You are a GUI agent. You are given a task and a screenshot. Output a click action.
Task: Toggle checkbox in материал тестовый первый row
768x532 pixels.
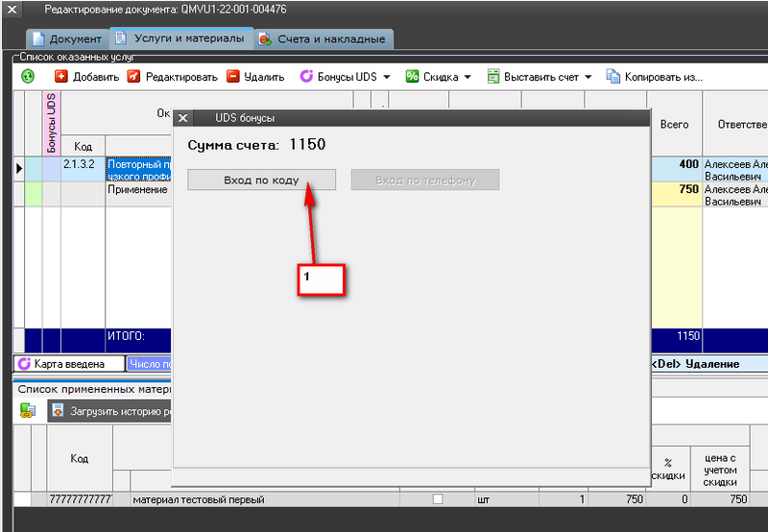438,499
